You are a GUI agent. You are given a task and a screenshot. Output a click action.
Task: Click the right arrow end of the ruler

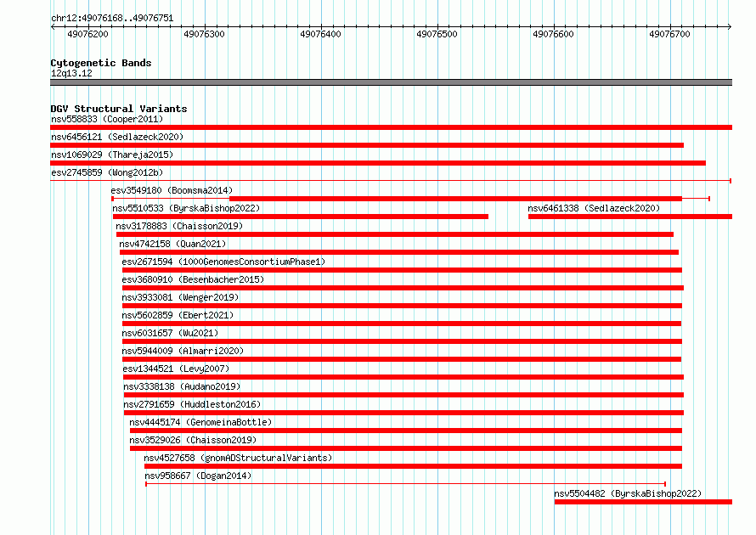(730, 26)
